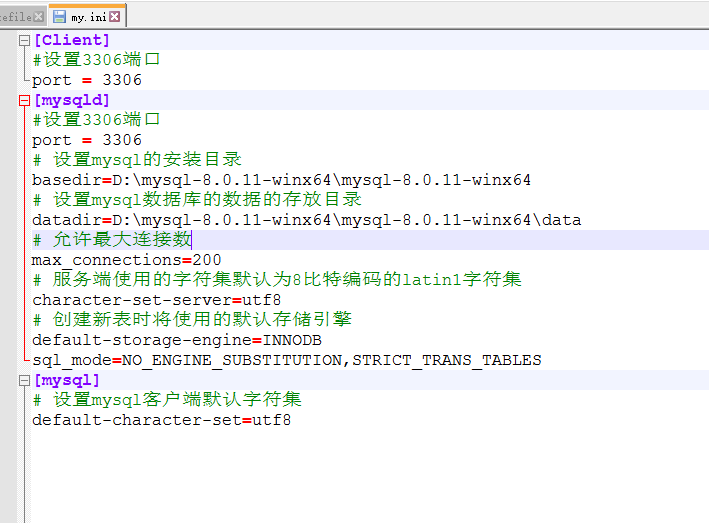Screen dimensions: 709x523
Task: Click the sql_mode=NO_ENGINE_SUBSTITUTION line
Action: coord(287,360)
